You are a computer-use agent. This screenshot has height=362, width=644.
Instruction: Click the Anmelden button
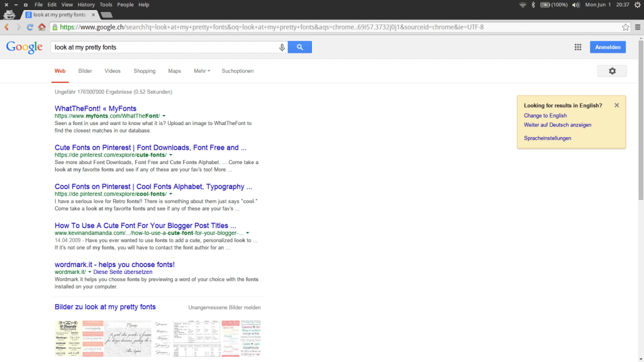608,47
